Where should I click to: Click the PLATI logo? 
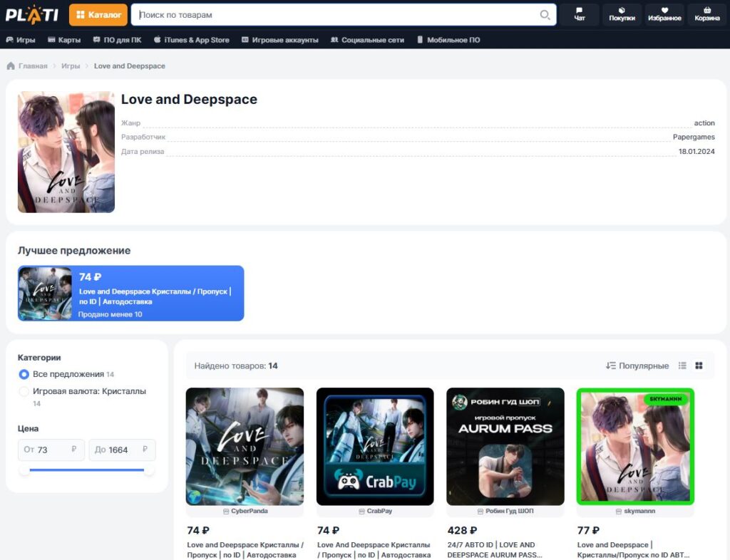[x=31, y=15]
